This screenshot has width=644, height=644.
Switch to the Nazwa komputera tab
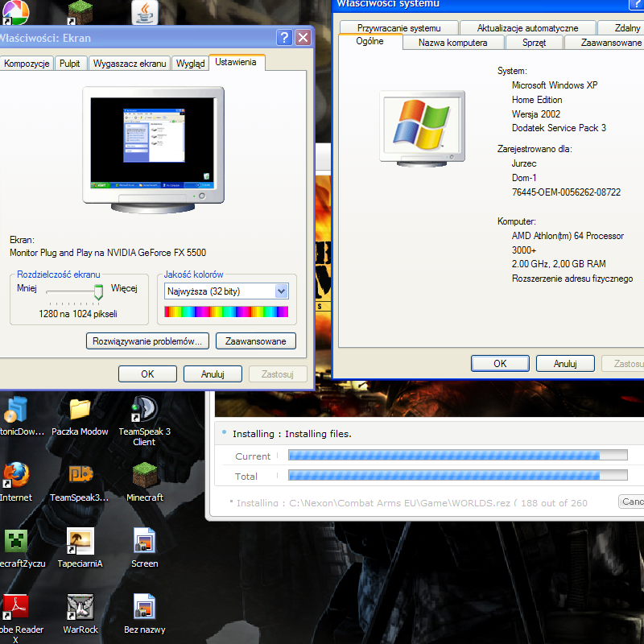click(453, 43)
